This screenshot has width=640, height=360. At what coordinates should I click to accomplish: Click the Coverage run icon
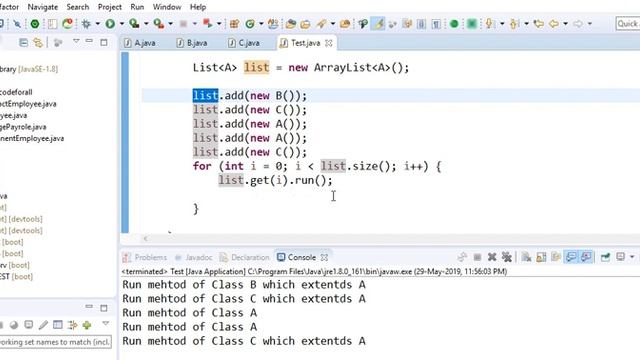tap(134, 24)
